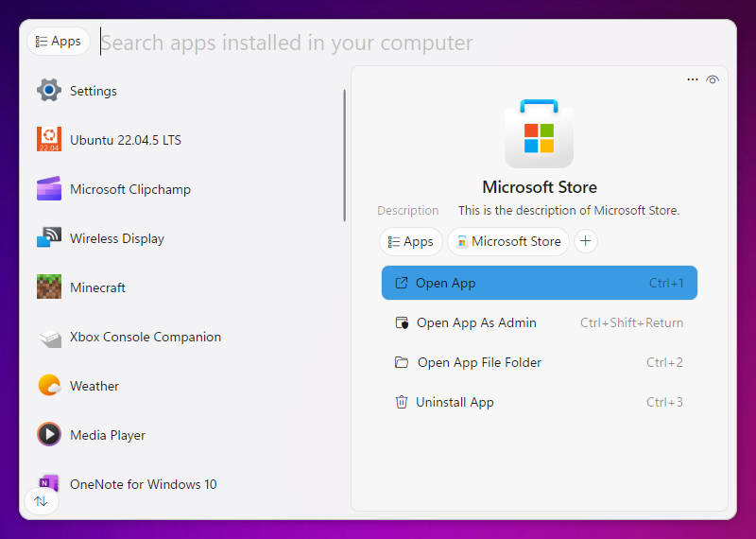Click the large Microsoft Store bag icon

tap(539, 133)
